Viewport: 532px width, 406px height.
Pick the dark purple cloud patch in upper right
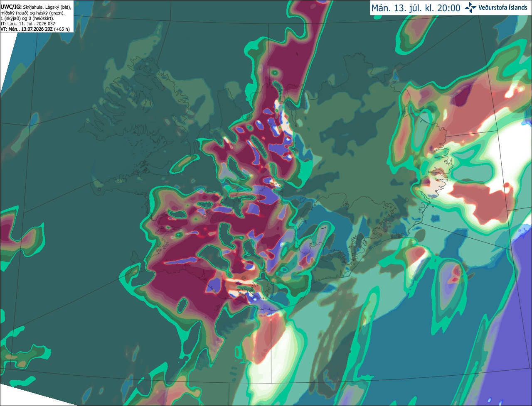[462, 95]
